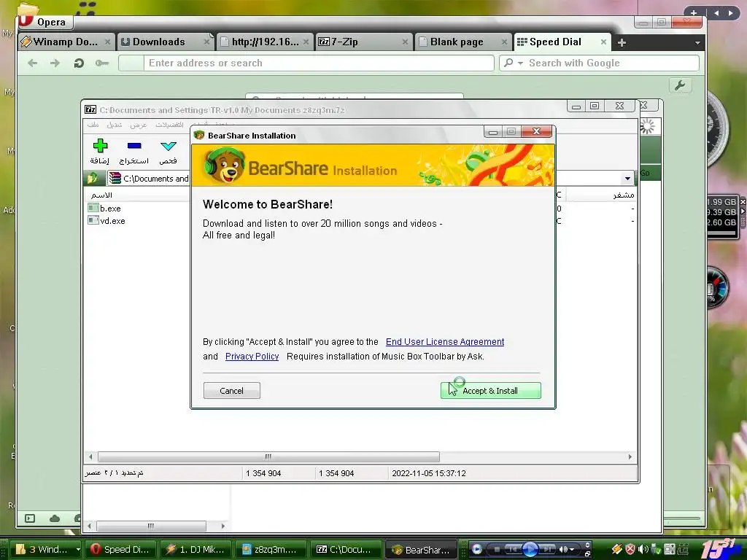Viewport: 747px width, 560px height.
Task: Click the blue minus Extract icon in 7-Zip
Action: click(134, 146)
